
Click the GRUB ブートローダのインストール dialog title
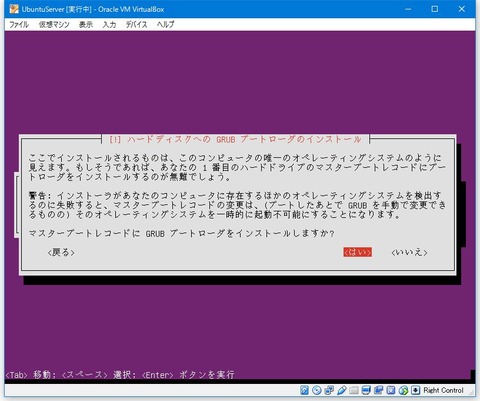tap(235, 139)
